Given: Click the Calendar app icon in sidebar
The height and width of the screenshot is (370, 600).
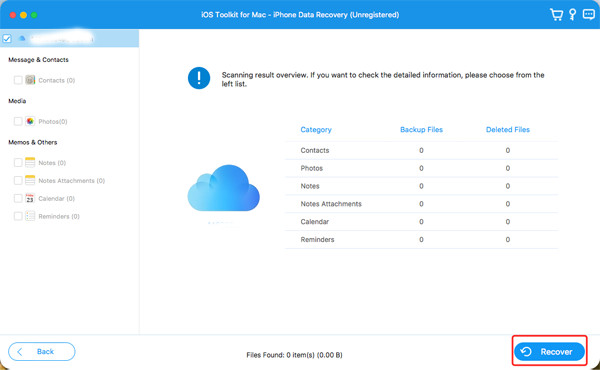Looking at the screenshot, I should click(x=30, y=198).
